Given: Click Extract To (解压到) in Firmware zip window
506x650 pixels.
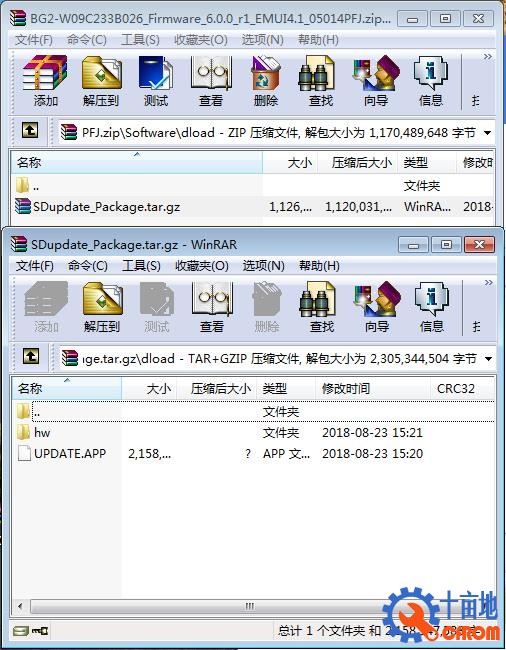Looking at the screenshot, I should pyautogui.click(x=101, y=81).
